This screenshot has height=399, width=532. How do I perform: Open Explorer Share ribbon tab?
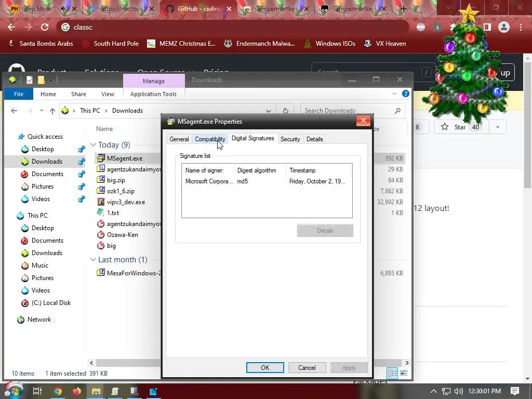pos(79,94)
